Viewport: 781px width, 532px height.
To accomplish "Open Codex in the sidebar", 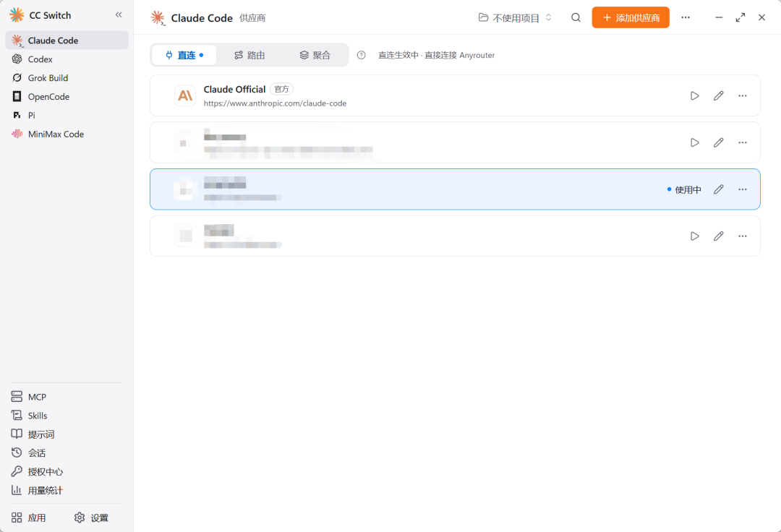I will [67, 59].
